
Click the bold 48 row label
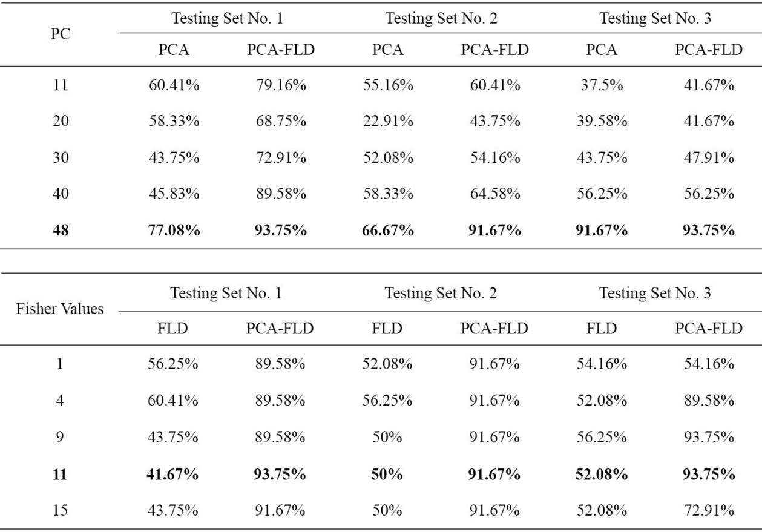[60, 231]
